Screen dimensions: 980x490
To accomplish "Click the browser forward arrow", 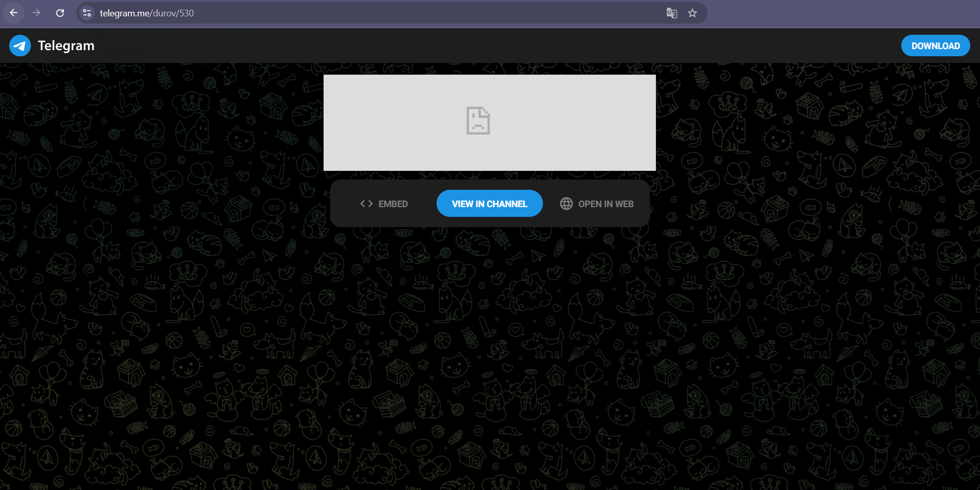I will coord(36,13).
